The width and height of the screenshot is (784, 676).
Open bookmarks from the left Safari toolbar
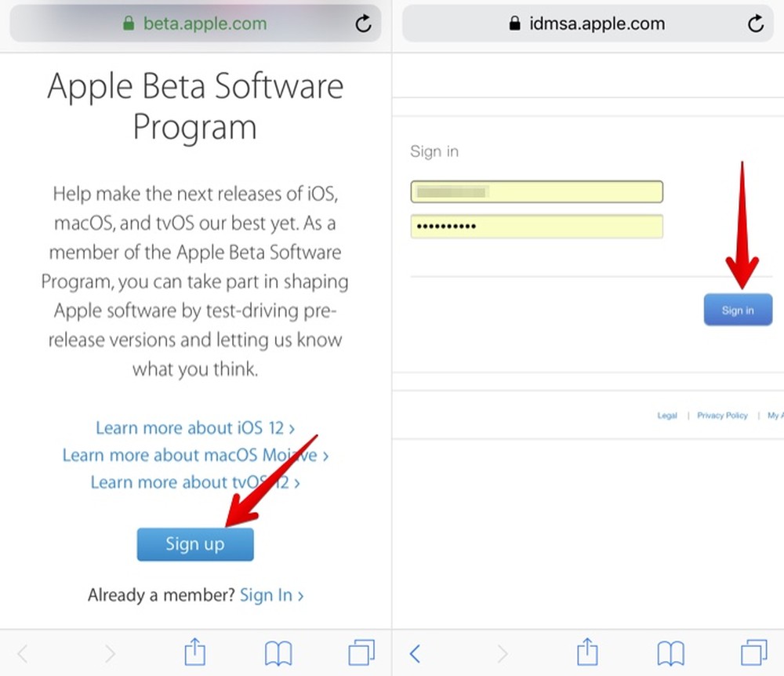pyautogui.click(x=278, y=652)
